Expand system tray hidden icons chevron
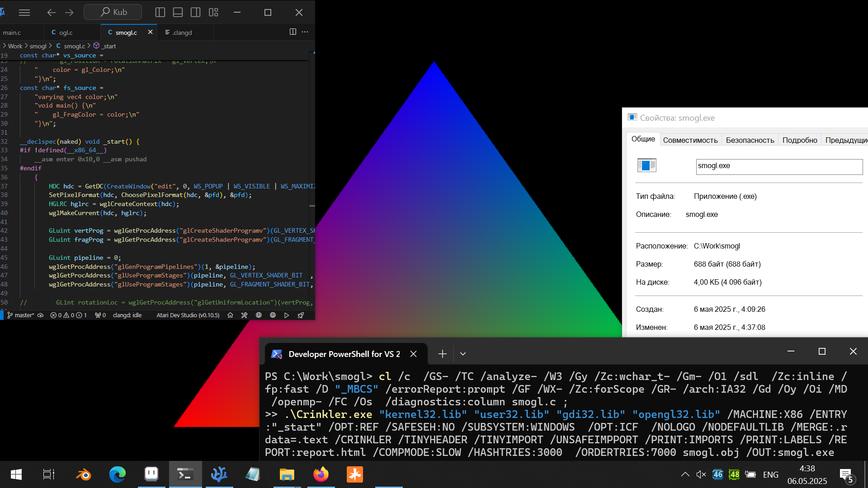This screenshot has width=868, height=488. pos(685,474)
